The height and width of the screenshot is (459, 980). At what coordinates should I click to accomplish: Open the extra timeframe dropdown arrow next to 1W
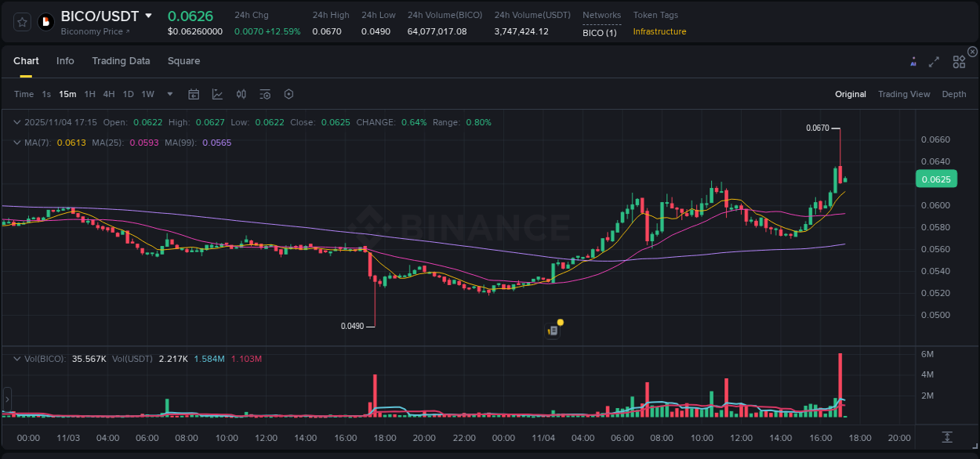tap(169, 94)
